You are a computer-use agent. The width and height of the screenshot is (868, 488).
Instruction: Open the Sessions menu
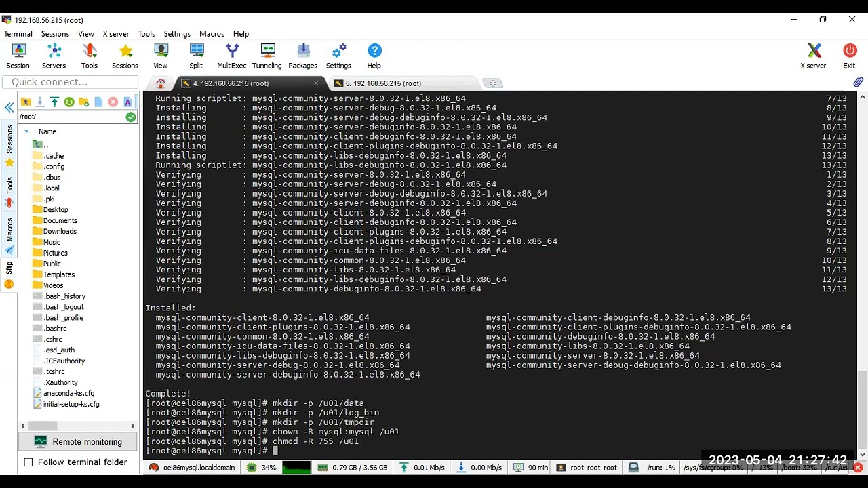click(x=55, y=33)
